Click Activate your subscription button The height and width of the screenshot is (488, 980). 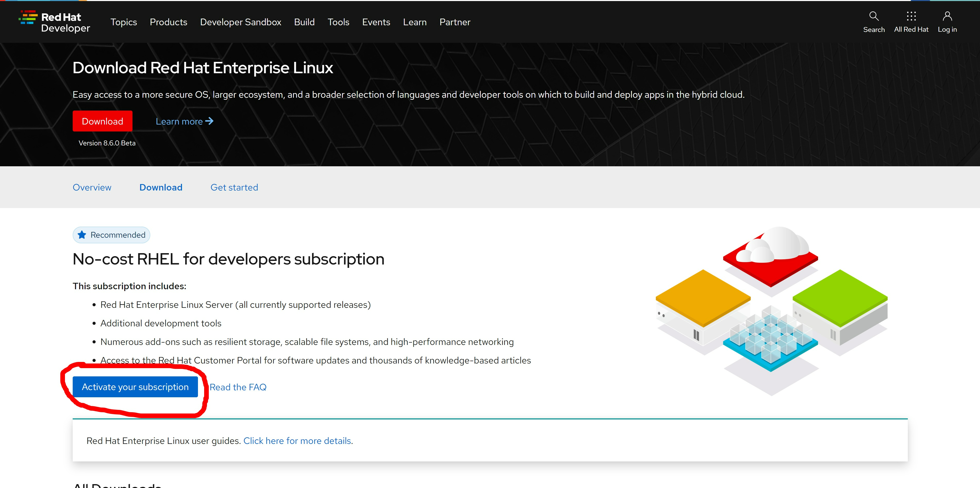click(135, 387)
